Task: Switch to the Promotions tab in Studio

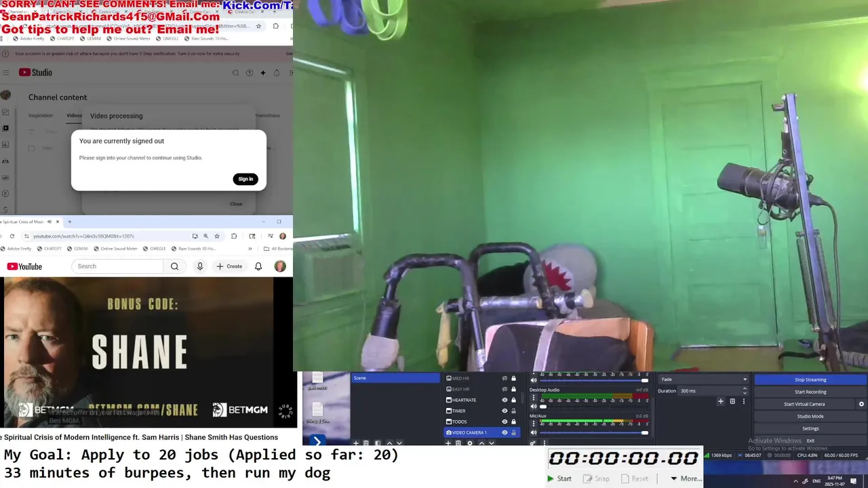Action: tap(267, 115)
